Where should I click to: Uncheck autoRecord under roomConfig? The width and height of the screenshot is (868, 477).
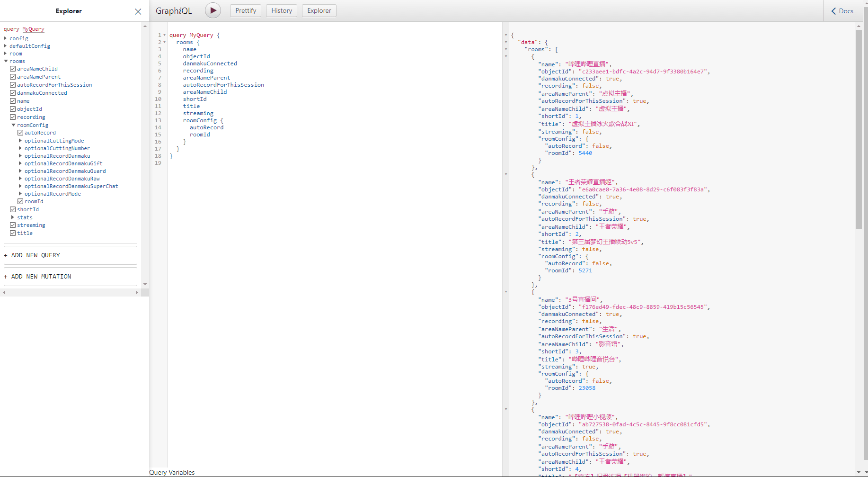(x=20, y=133)
